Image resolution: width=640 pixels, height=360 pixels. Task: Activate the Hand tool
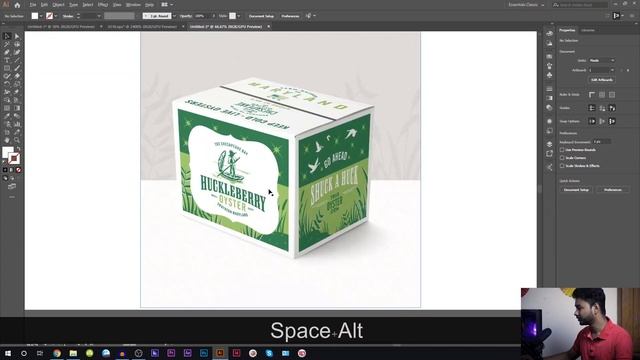(x=7, y=140)
